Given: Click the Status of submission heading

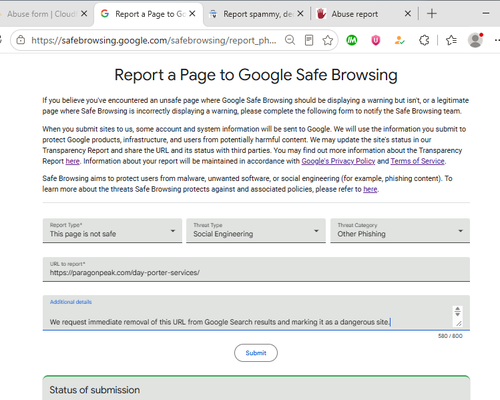Looking at the screenshot, I should pos(95,390).
